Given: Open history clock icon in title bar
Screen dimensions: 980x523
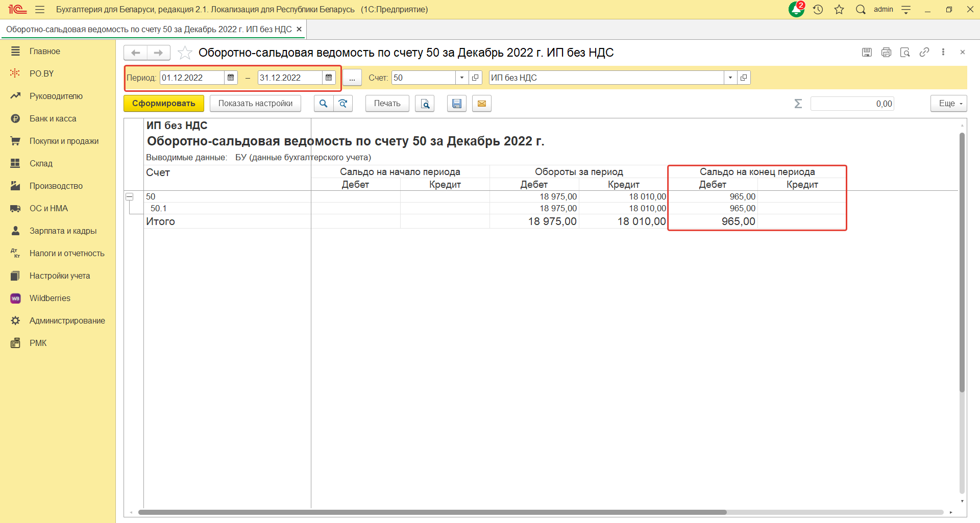Looking at the screenshot, I should pos(818,10).
